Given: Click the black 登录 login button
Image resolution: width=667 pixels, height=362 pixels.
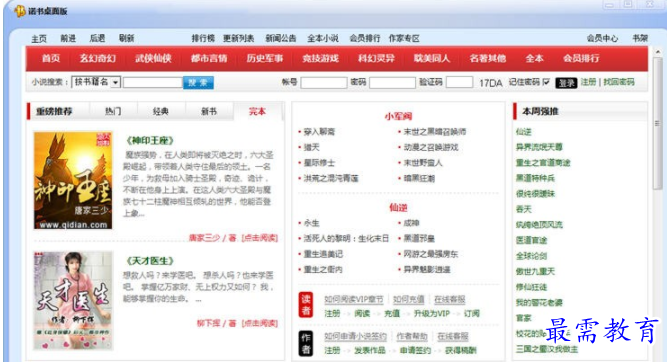Looking at the screenshot, I should click(566, 83).
